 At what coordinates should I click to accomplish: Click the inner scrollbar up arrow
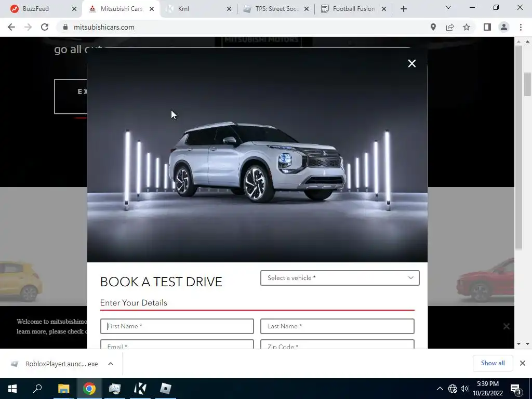click(x=518, y=42)
